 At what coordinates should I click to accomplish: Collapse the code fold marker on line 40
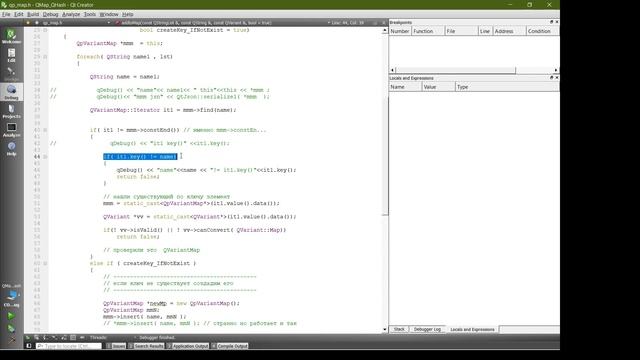(45, 130)
